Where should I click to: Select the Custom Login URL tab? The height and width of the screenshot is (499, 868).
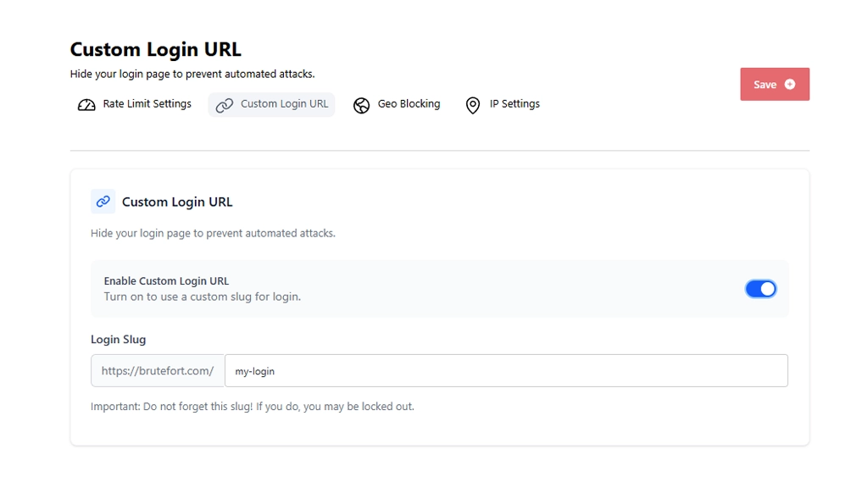coord(271,104)
